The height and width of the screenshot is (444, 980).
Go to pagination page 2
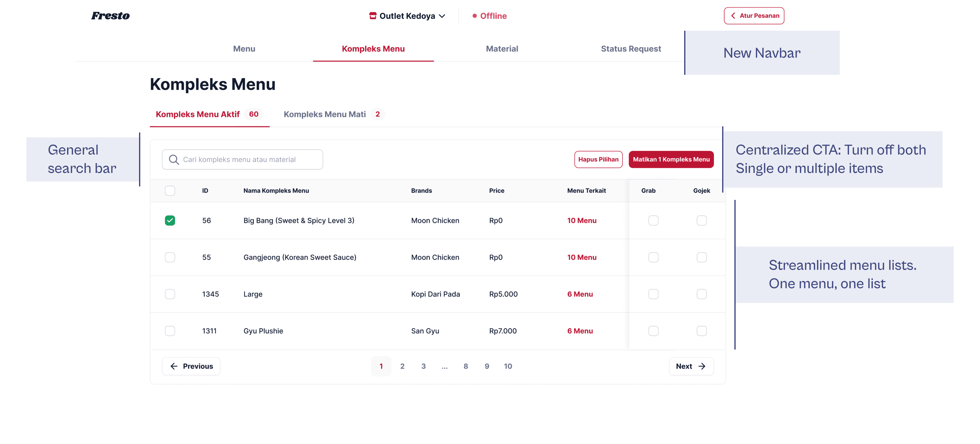point(402,366)
